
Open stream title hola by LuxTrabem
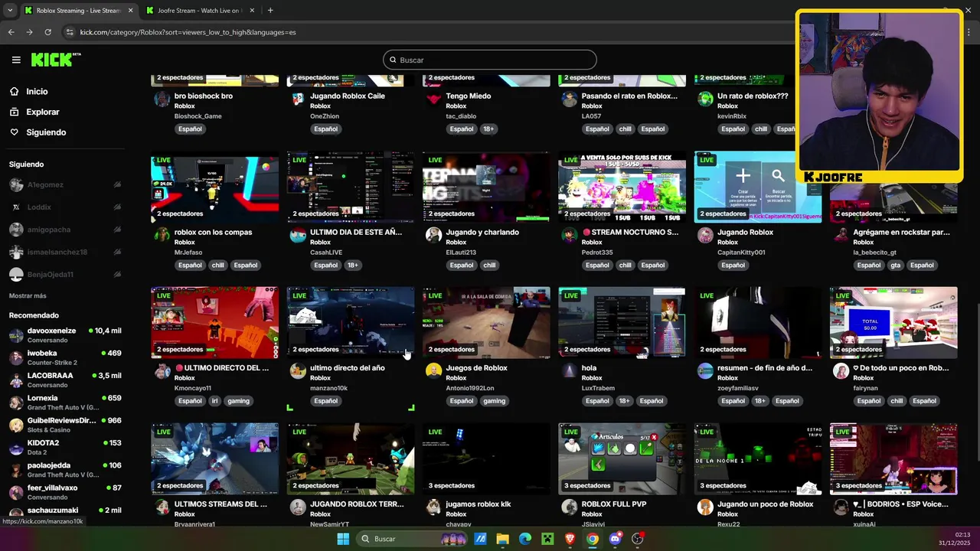(589, 368)
